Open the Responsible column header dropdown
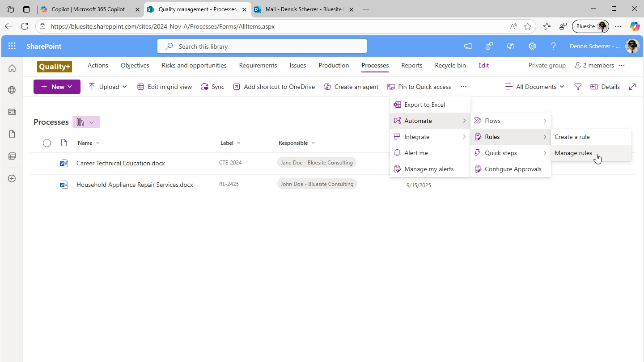The height and width of the screenshot is (362, 644). tap(297, 143)
